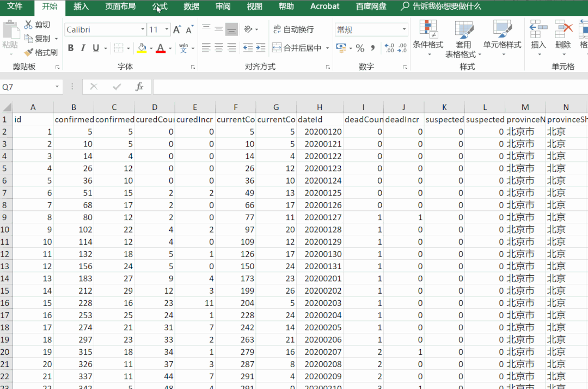The width and height of the screenshot is (588, 389).
Task: Open the font size 11 dropdown
Action: (167, 29)
